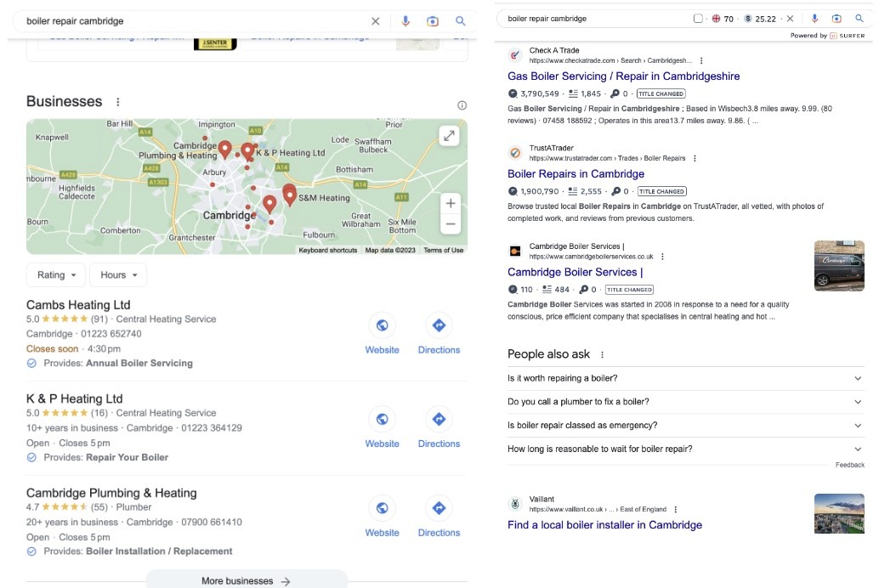879x588 pixels.
Task: Tick the Surfer checkbox in right search bar
Action: pos(698,19)
